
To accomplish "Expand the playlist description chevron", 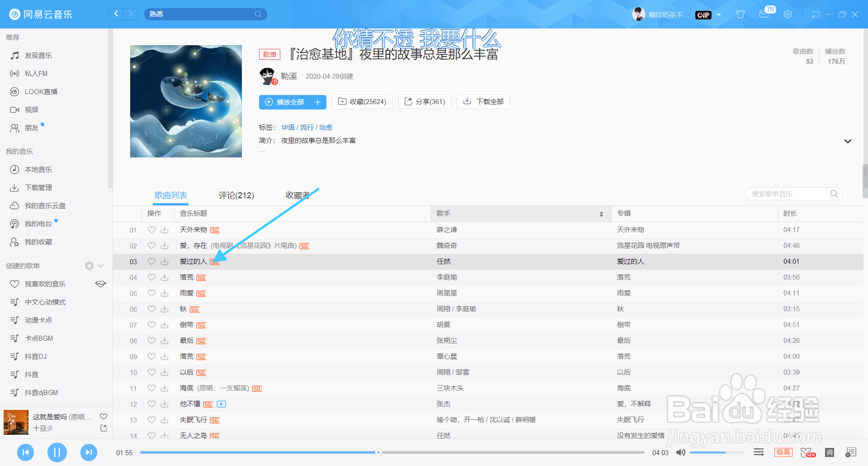I will [x=848, y=141].
